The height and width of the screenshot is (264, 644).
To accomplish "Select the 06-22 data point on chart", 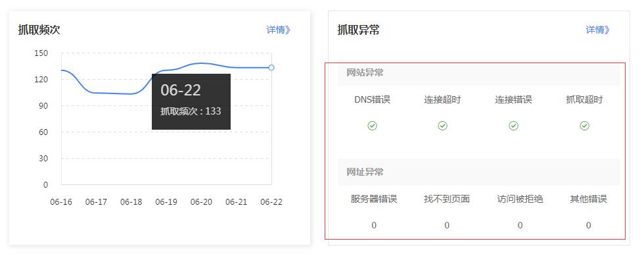I will (x=271, y=67).
